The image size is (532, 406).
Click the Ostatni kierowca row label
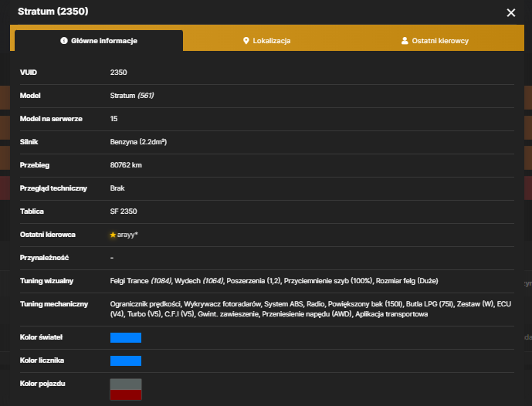tap(48, 235)
